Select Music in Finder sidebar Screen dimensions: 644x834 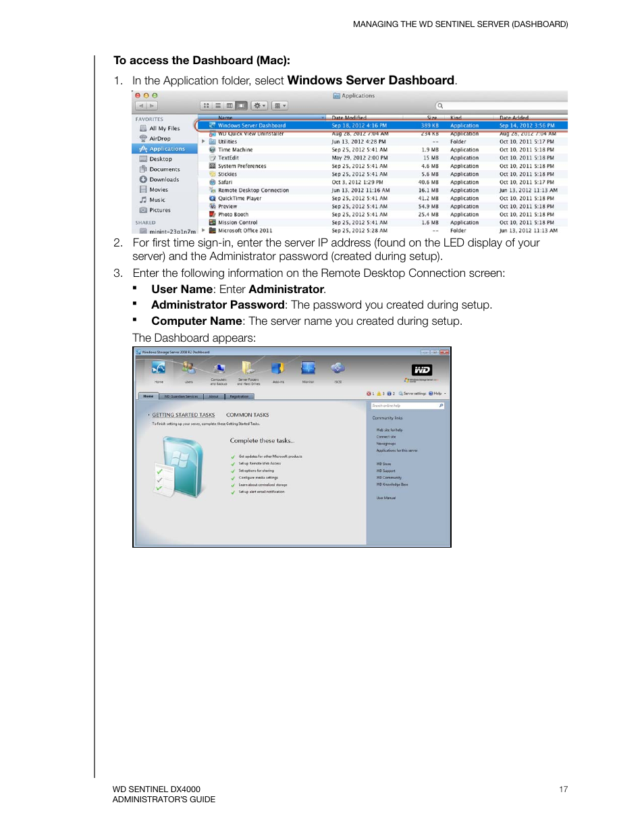click(x=157, y=200)
